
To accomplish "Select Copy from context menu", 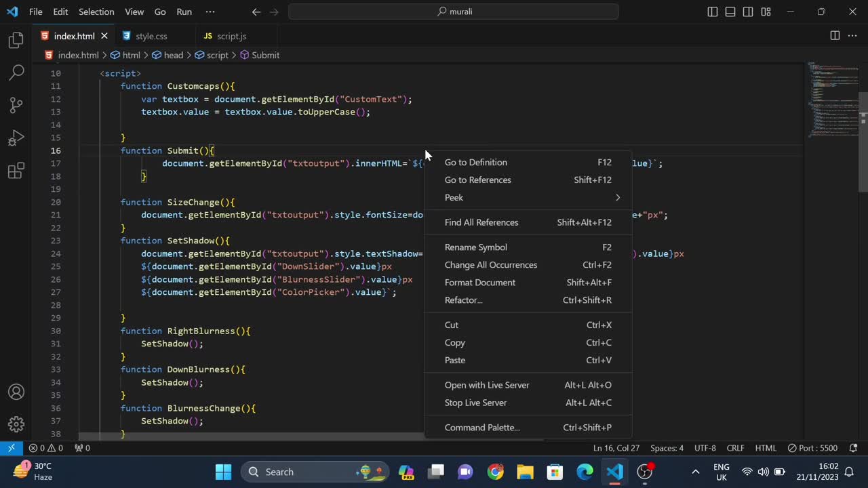I will [528, 342].
